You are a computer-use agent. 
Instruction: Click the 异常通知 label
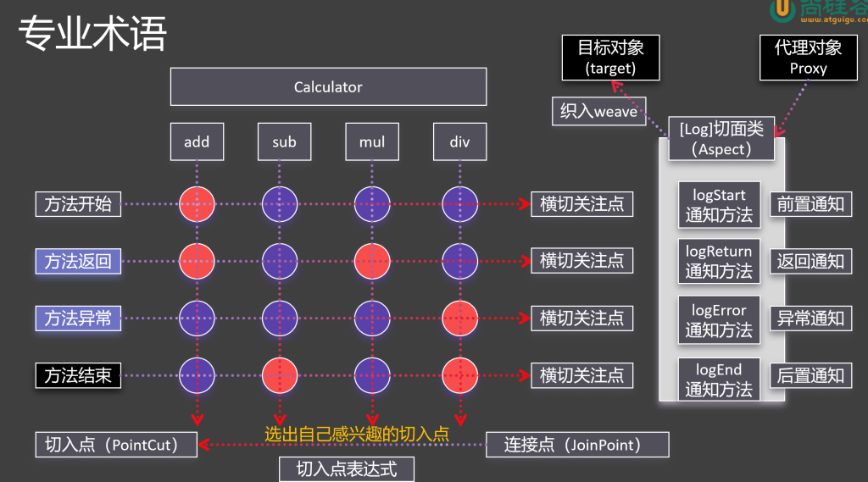[810, 319]
